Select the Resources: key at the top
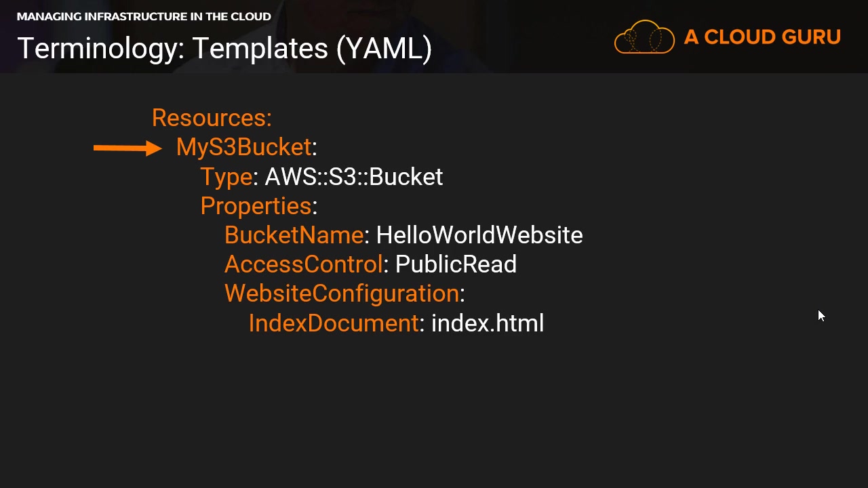Viewport: 868px width, 488px height. (212, 118)
